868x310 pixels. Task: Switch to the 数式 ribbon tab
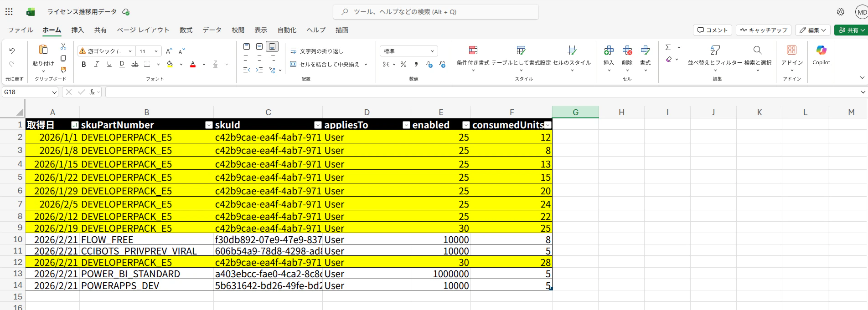tap(186, 30)
